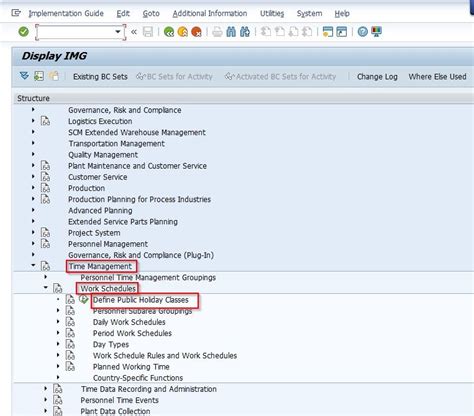This screenshot has height=416, width=474.
Task: Open the Implementation Guide menu
Action: [x=66, y=13]
